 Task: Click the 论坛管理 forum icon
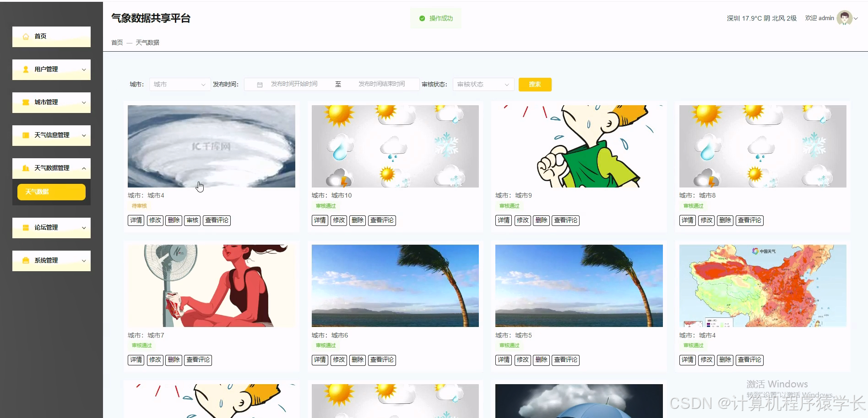pos(26,227)
